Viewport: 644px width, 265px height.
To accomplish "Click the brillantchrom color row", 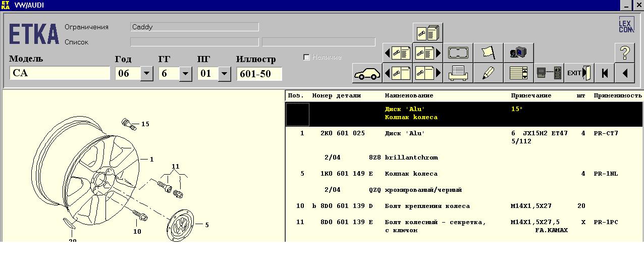I will (x=411, y=157).
